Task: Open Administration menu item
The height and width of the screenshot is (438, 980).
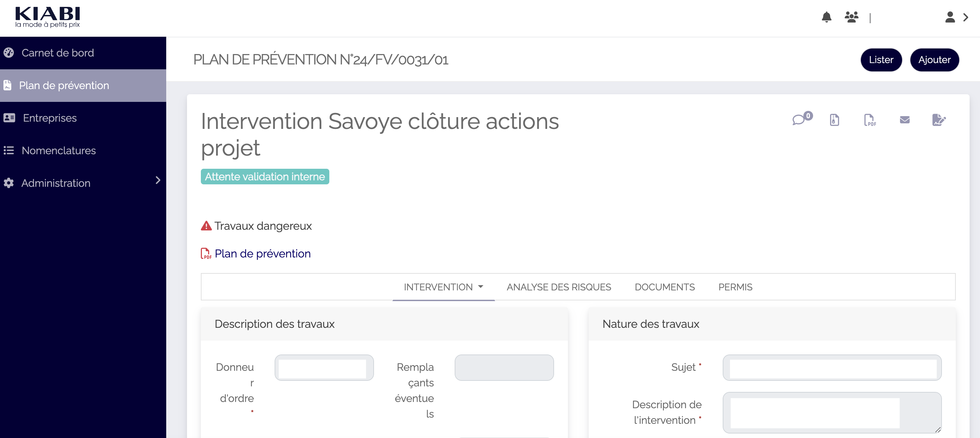Action: click(83, 183)
